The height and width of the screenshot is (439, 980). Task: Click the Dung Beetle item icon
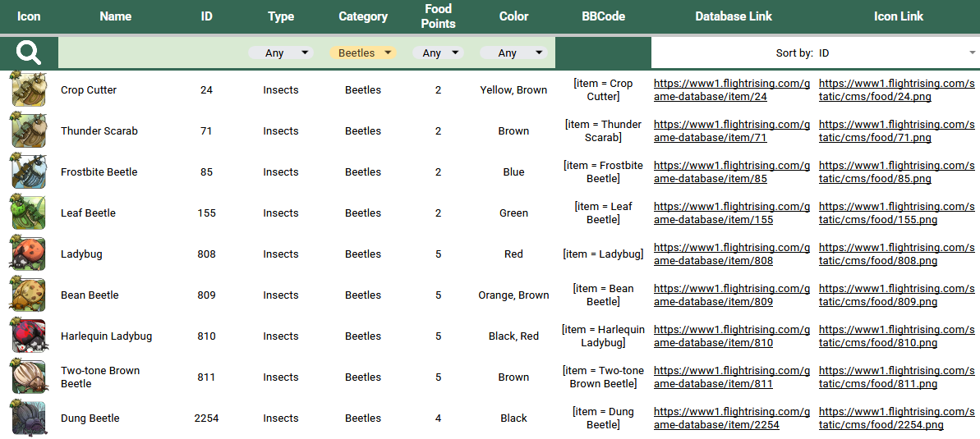coord(28,418)
